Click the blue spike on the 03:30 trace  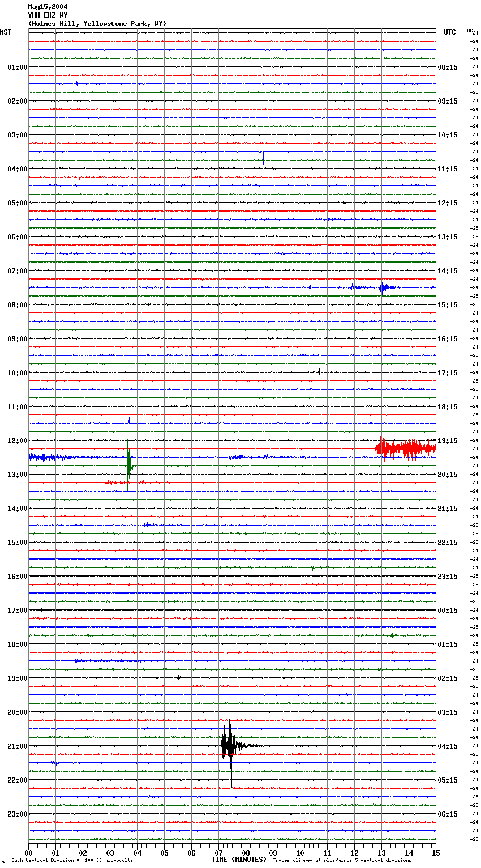(263, 157)
